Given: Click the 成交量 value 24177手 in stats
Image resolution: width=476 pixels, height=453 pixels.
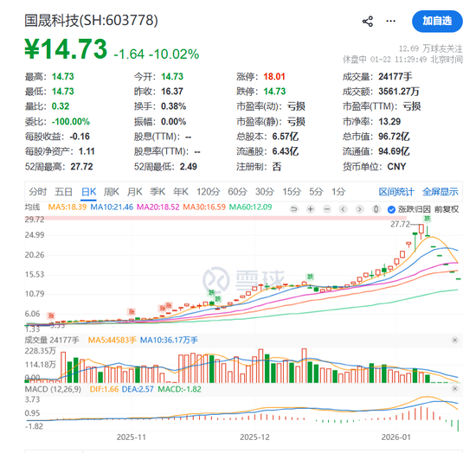Looking at the screenshot, I should tap(395, 76).
